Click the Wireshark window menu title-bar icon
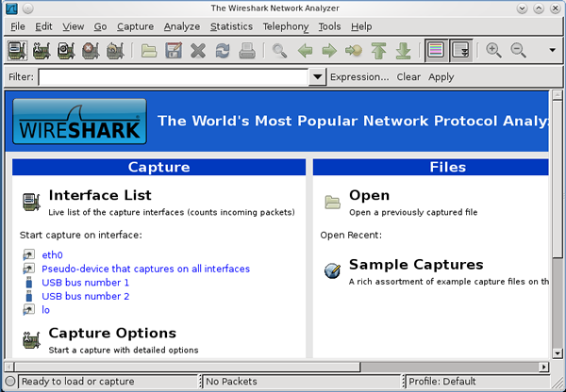This screenshot has width=566, height=392. point(11,8)
